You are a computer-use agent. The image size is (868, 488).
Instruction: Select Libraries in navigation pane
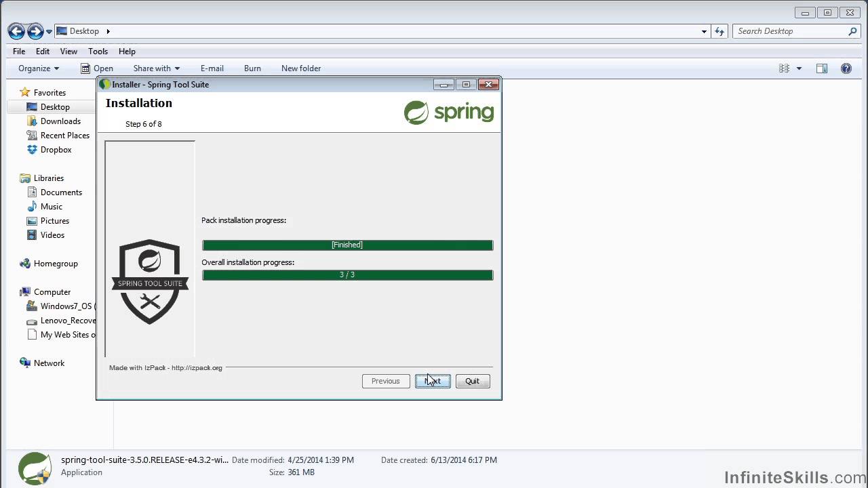point(49,178)
